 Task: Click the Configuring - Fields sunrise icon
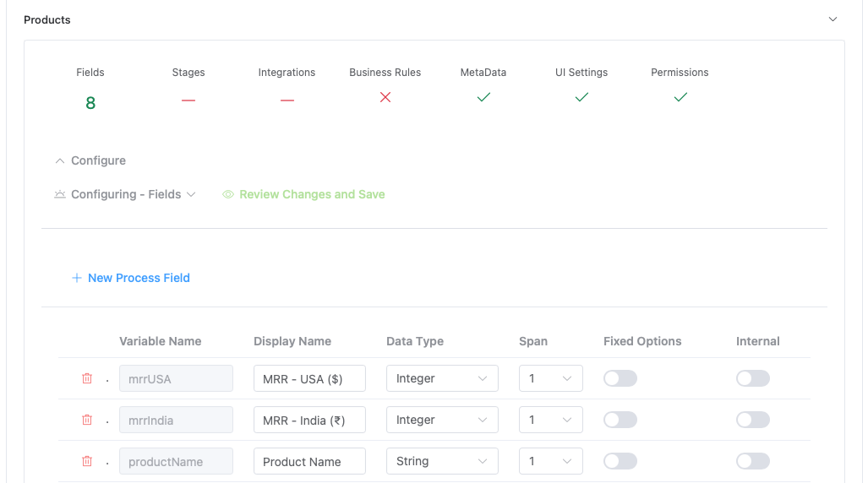pyautogui.click(x=60, y=194)
